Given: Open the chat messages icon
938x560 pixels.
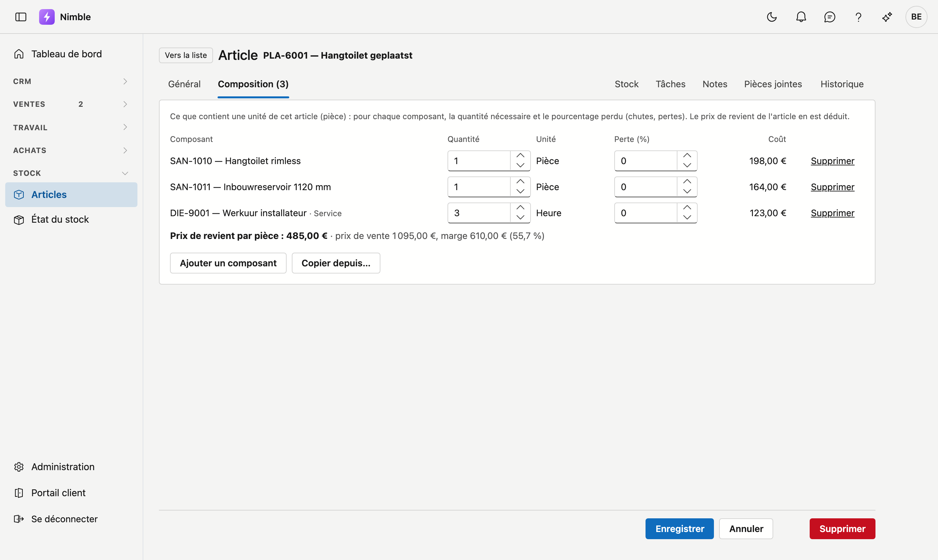Looking at the screenshot, I should [830, 17].
